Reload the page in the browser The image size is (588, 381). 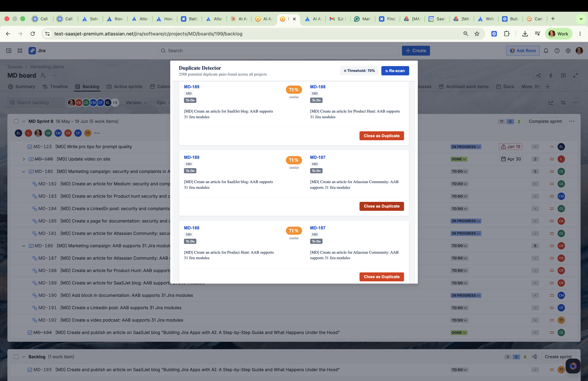point(33,34)
